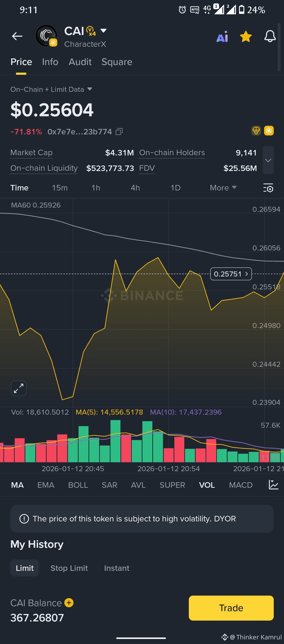The height and width of the screenshot is (644, 284).
Task: Copy contract address 0x7e7e...23b774
Action: [119, 132]
